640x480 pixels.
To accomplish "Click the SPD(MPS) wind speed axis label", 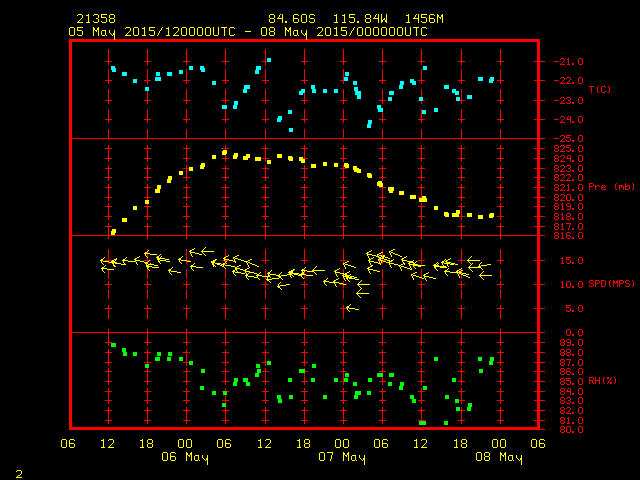I will [x=611, y=284].
